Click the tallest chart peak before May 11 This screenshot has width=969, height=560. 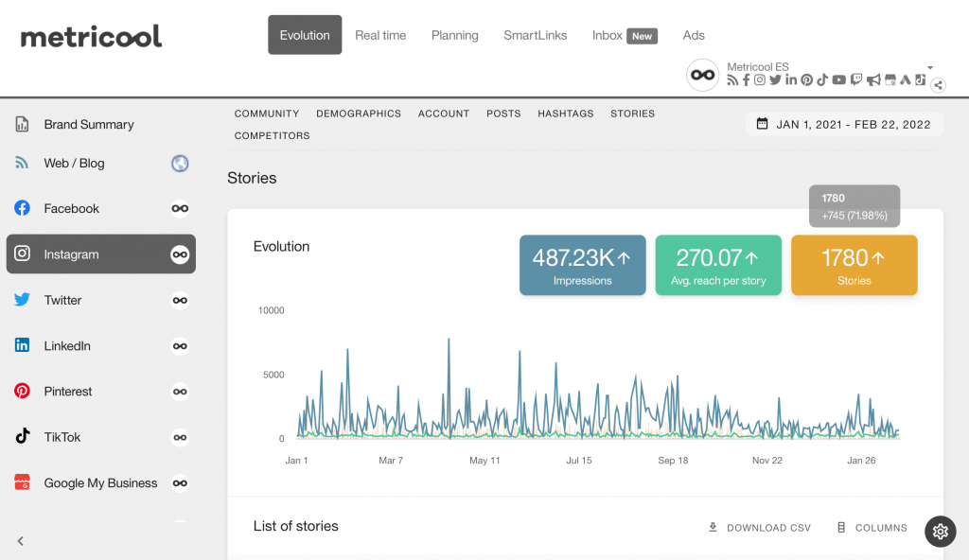tap(449, 340)
